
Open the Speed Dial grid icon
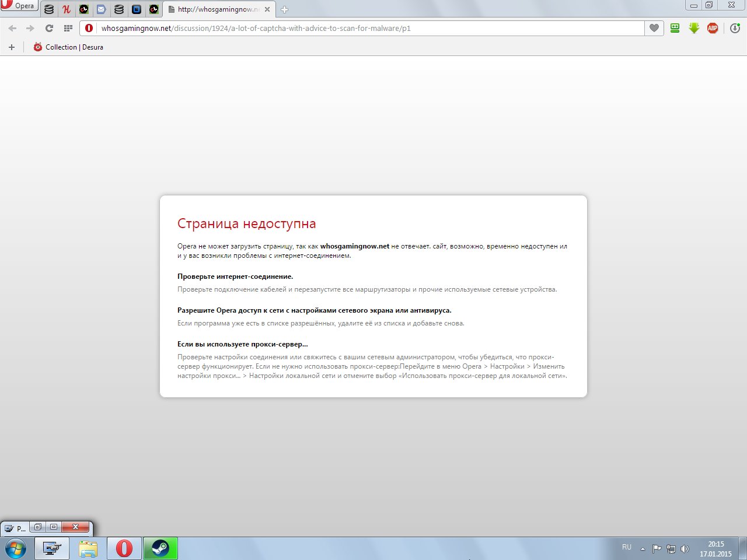[68, 28]
